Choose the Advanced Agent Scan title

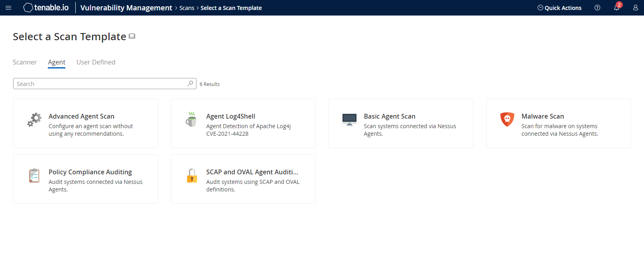(x=82, y=116)
